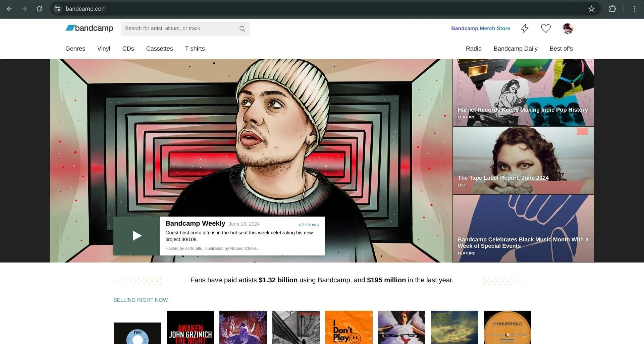Select the grayscale architecture album cover
The width and height of the screenshot is (644, 344).
coord(296,327)
